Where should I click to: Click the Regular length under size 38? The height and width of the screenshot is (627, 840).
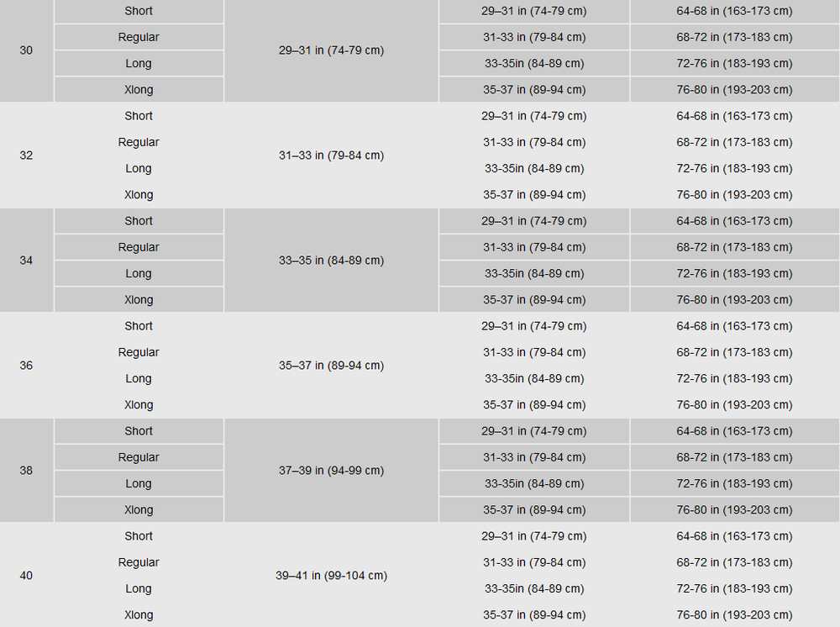(x=139, y=457)
